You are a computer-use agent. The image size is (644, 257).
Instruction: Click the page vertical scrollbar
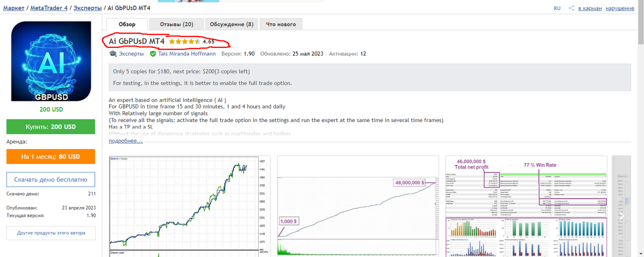[x=640, y=128]
